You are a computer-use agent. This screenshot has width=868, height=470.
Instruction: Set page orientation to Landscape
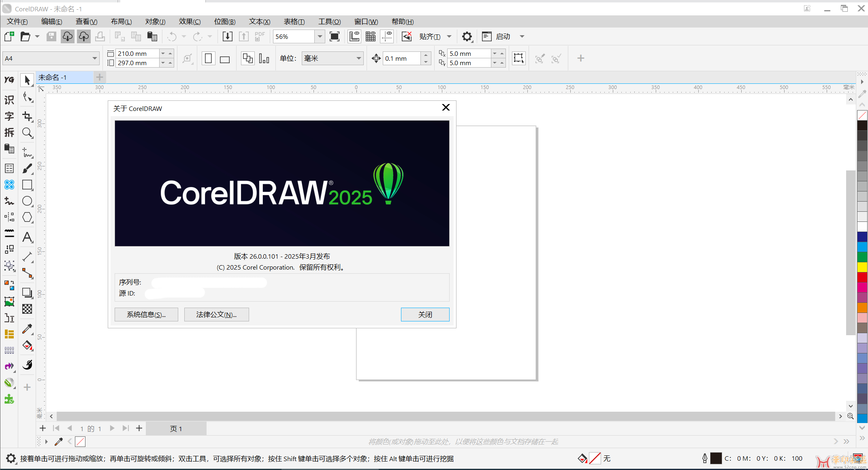pyautogui.click(x=225, y=59)
